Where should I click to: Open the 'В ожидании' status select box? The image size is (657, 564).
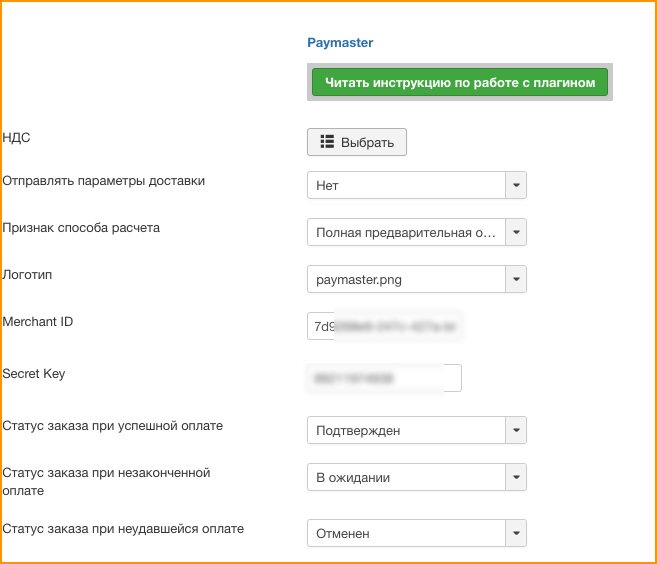(x=416, y=477)
